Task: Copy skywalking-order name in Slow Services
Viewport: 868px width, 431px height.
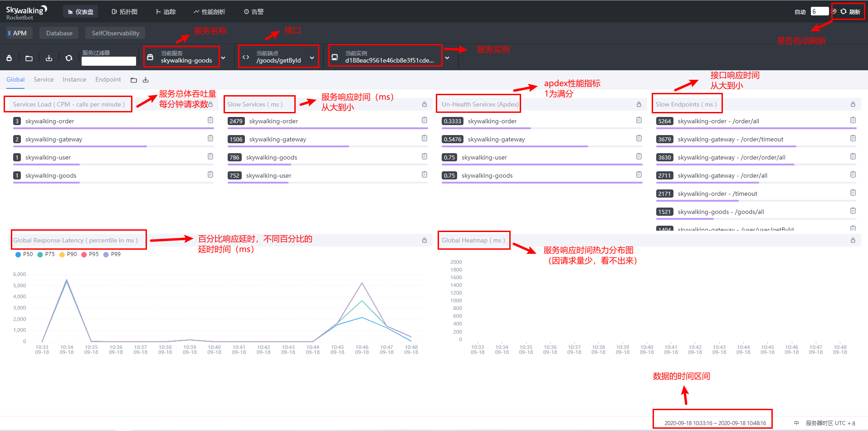Action: click(424, 120)
